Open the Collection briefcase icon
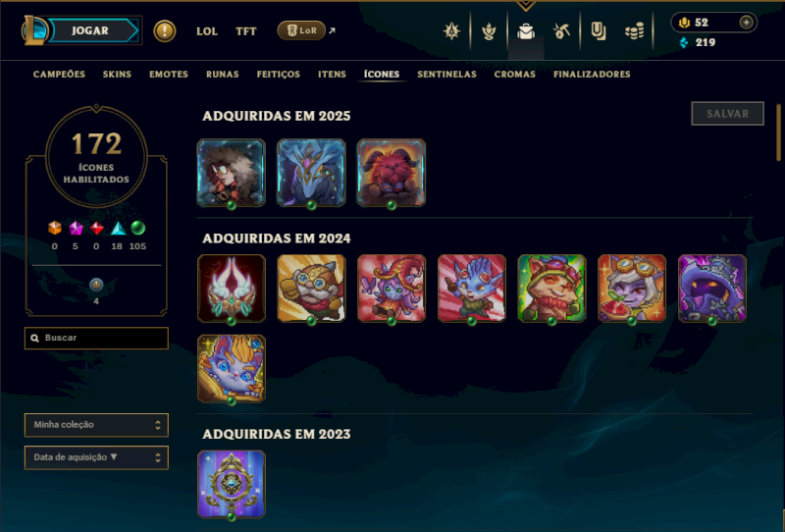 point(526,31)
